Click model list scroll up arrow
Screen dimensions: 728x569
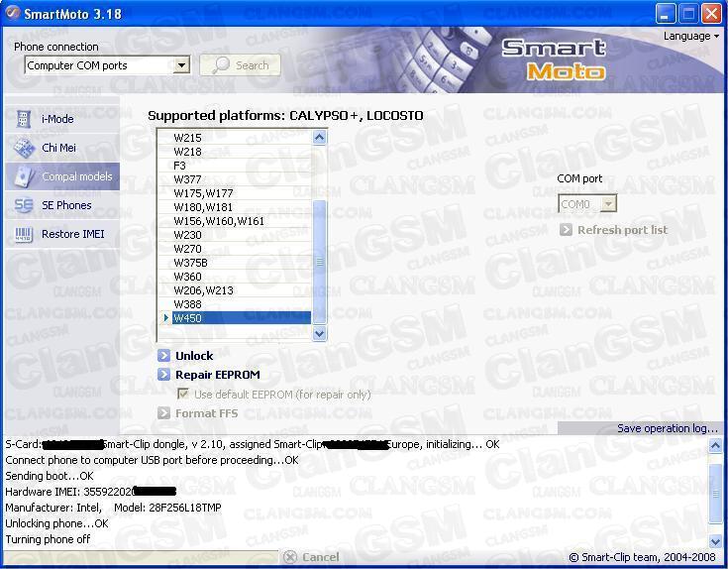pyautogui.click(x=319, y=137)
